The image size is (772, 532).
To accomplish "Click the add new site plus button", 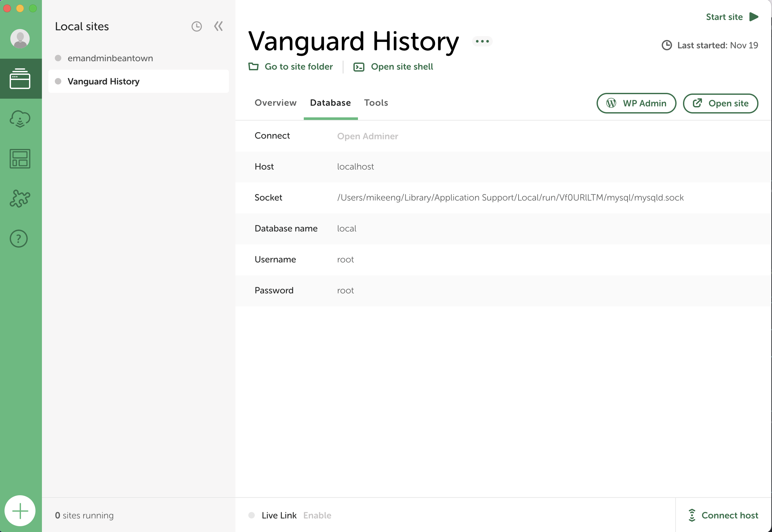I will pyautogui.click(x=20, y=511).
